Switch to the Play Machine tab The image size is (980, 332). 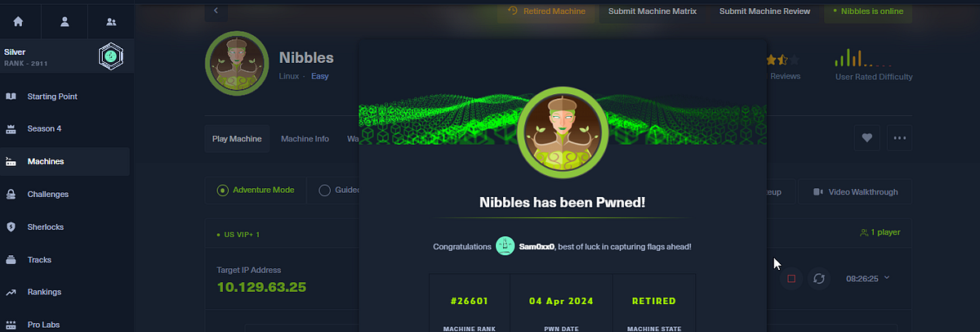tap(237, 139)
